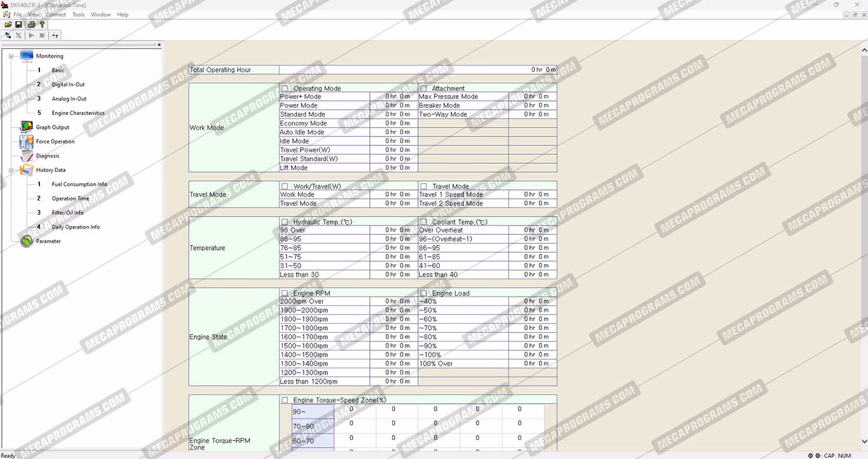
Task: Check the Hydraulic Temp.(℃) checkbox
Action: point(285,222)
